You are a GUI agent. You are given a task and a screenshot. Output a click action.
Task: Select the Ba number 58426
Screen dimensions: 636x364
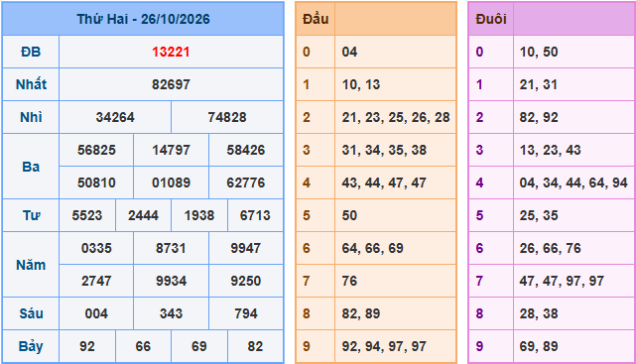click(246, 150)
